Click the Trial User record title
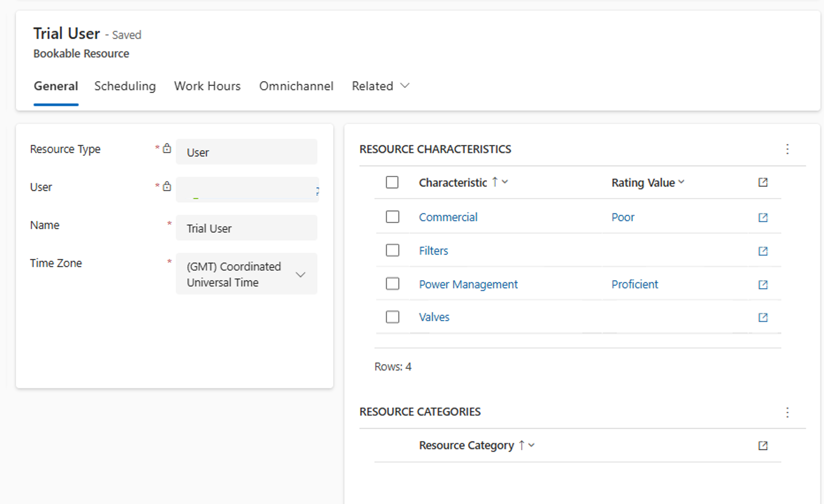 [67, 33]
